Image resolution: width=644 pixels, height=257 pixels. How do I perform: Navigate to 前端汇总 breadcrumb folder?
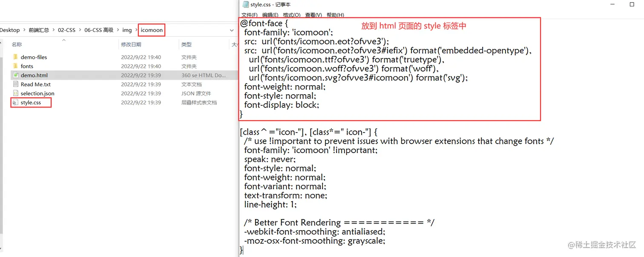(39, 30)
